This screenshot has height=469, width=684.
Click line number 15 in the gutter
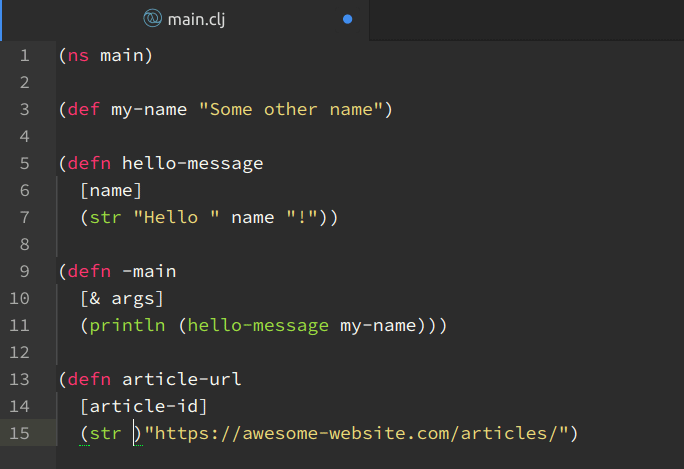pos(19,434)
